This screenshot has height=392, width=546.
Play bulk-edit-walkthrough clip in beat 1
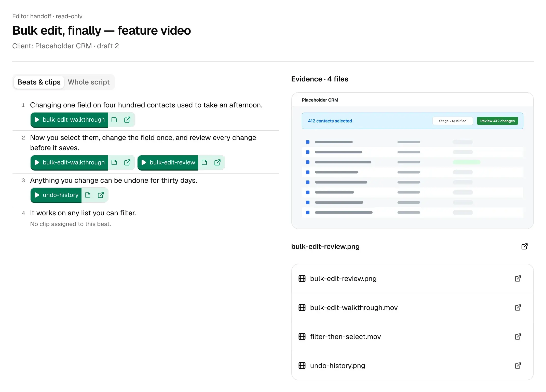pos(69,120)
